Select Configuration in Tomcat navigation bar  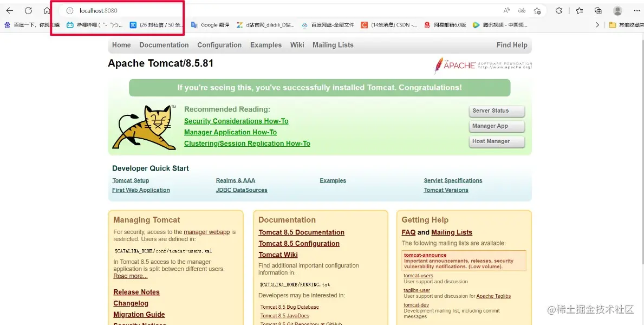219,45
